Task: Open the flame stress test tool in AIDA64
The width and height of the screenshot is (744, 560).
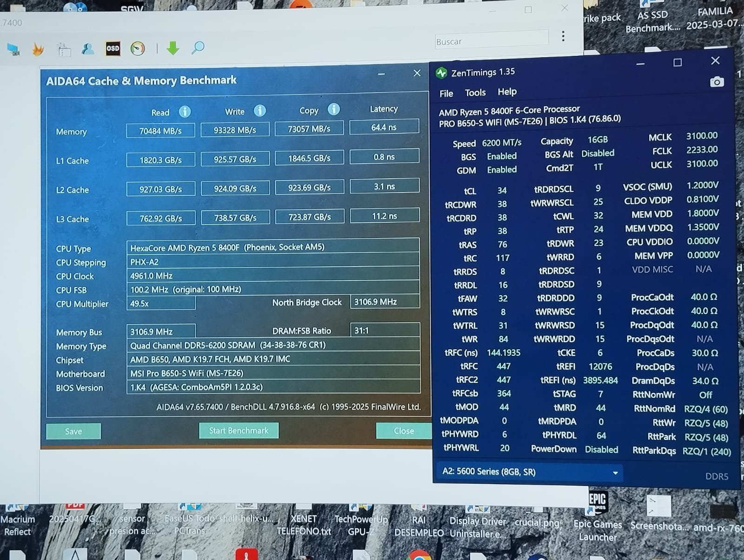Action: pos(38,49)
